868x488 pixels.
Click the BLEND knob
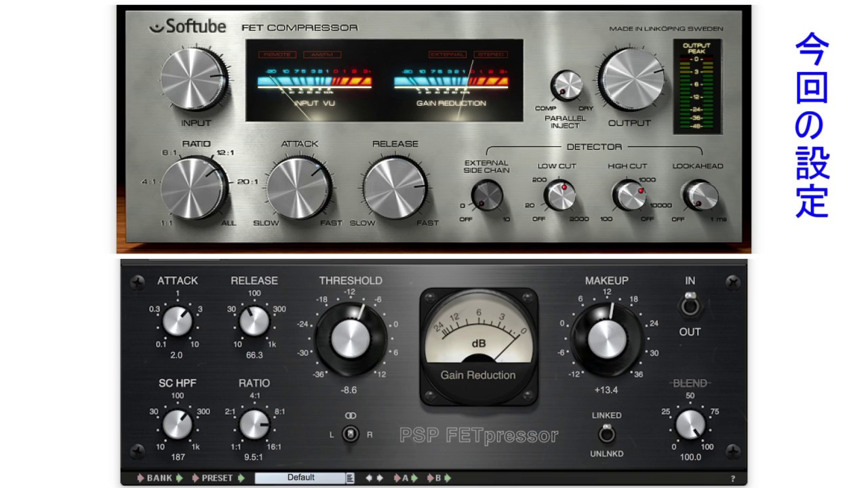(x=690, y=424)
